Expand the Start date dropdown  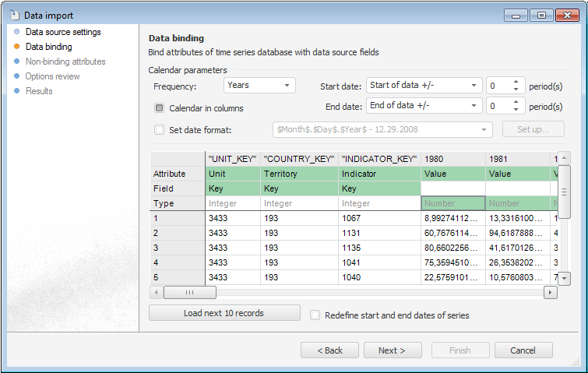click(474, 86)
